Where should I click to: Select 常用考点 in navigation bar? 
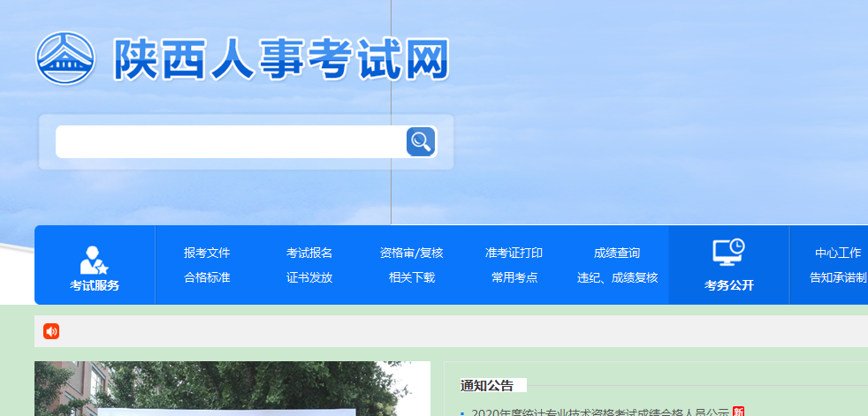click(514, 277)
